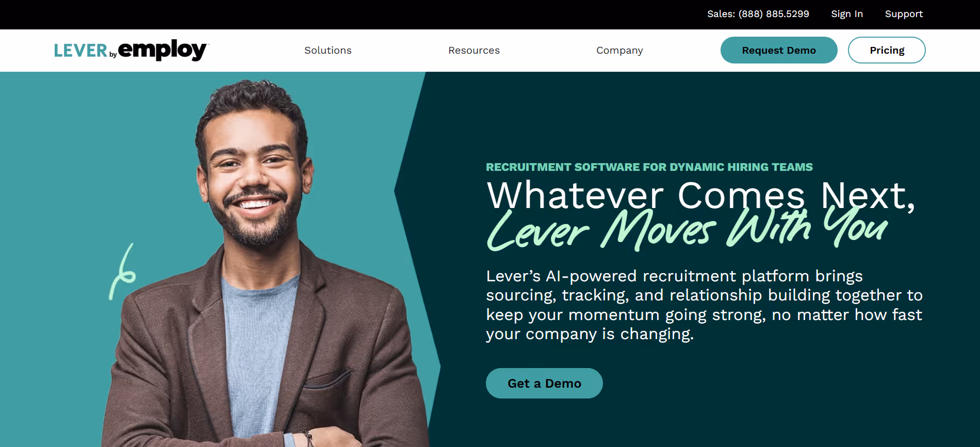Click the black top utility bar
Viewport: 980px width, 447px height.
pyautogui.click(x=490, y=14)
